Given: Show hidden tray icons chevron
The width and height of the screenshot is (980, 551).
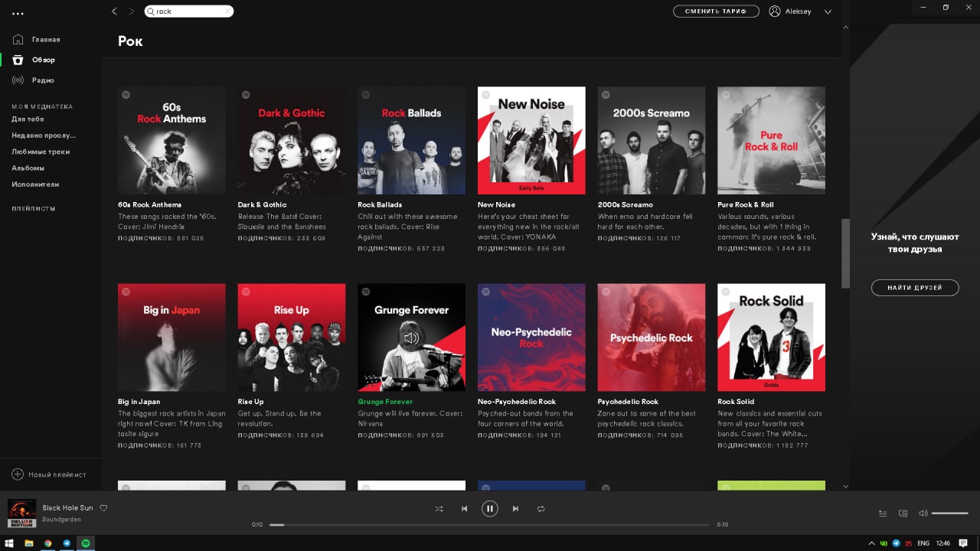Looking at the screenshot, I should click(x=871, y=543).
